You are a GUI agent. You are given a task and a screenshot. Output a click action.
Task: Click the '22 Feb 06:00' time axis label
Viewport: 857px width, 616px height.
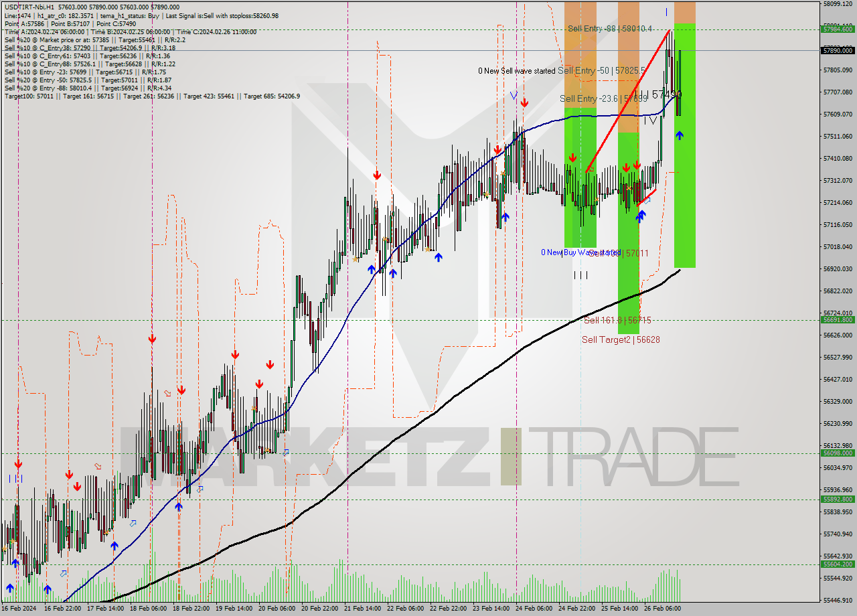(406, 609)
